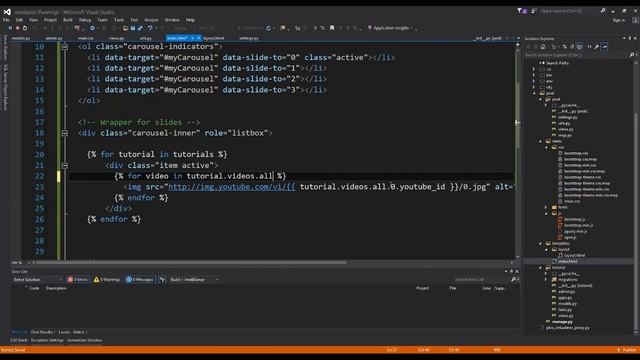
Task: Collapse the templates folder in Solution Explorer
Action: click(x=540, y=243)
